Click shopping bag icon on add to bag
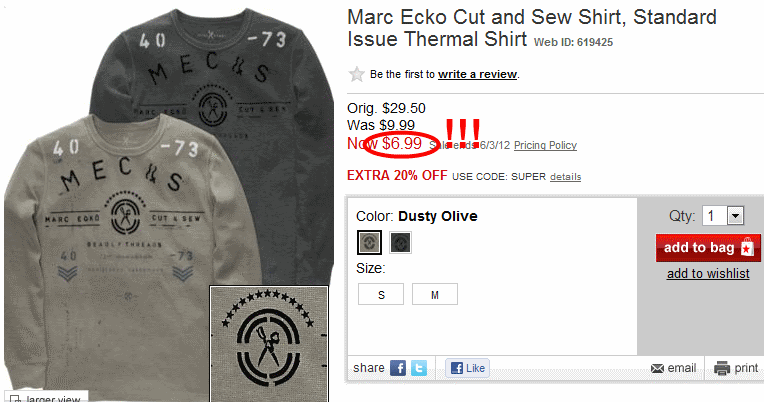Screen dimensions: 764x402 point(747,248)
